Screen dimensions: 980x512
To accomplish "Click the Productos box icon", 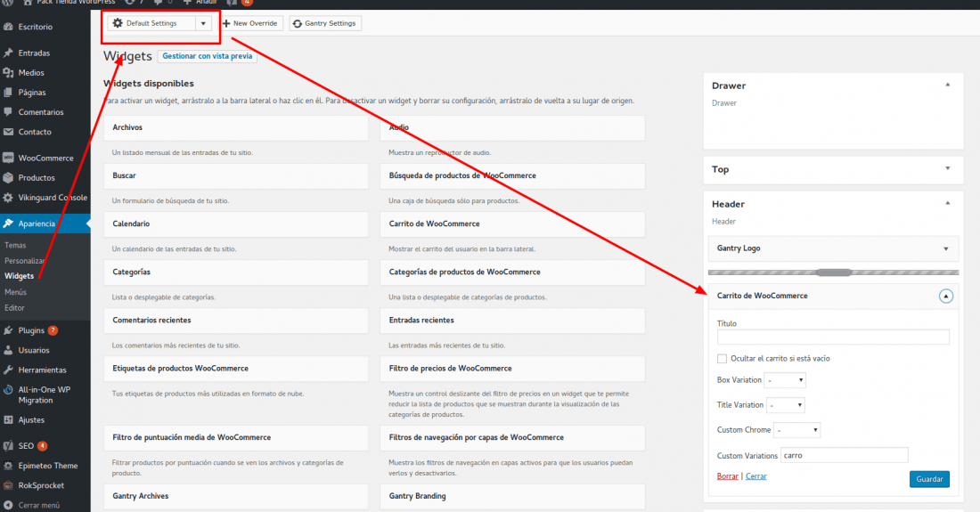I will coord(8,177).
